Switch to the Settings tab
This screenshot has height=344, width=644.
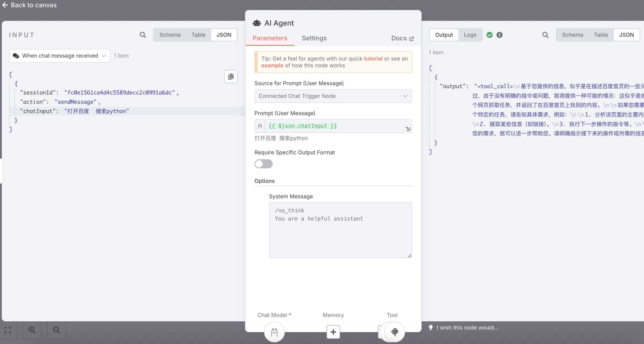tap(314, 38)
